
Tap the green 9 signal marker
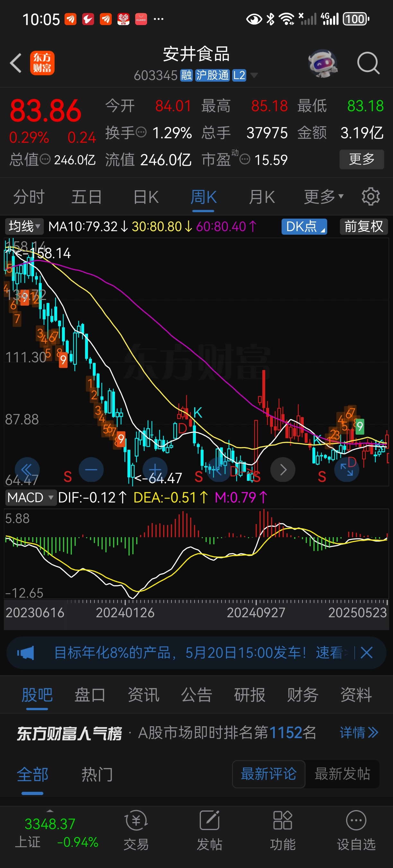(x=360, y=427)
